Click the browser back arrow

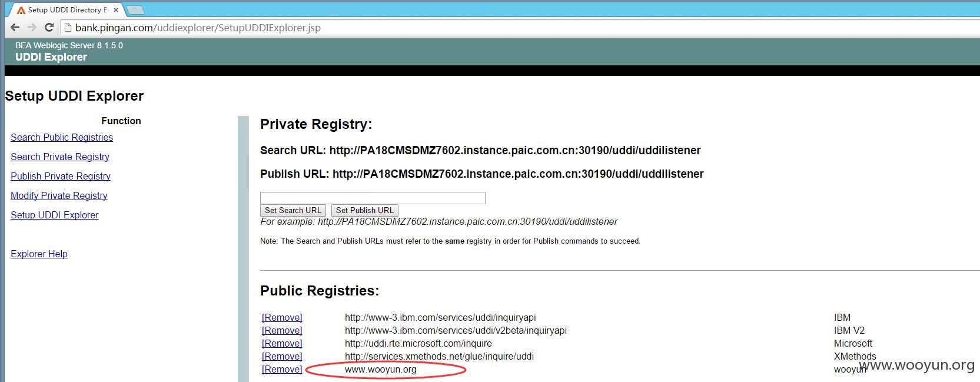(x=15, y=28)
